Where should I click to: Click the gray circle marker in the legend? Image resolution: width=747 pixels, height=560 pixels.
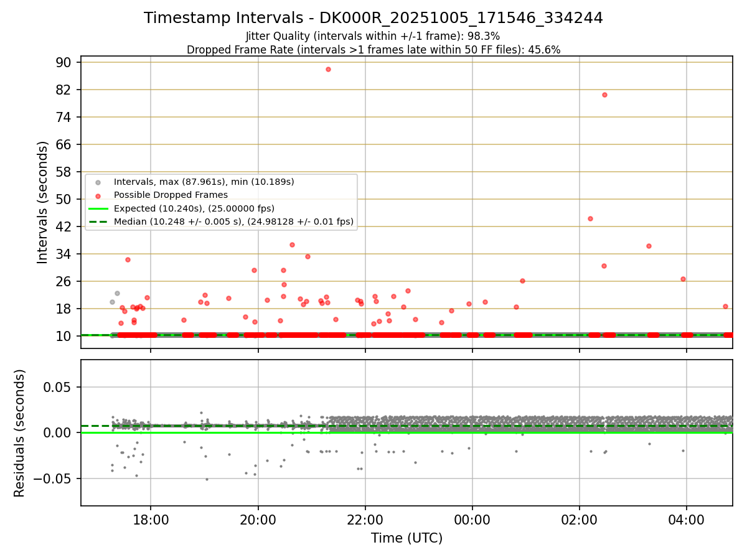pyautogui.click(x=98, y=182)
